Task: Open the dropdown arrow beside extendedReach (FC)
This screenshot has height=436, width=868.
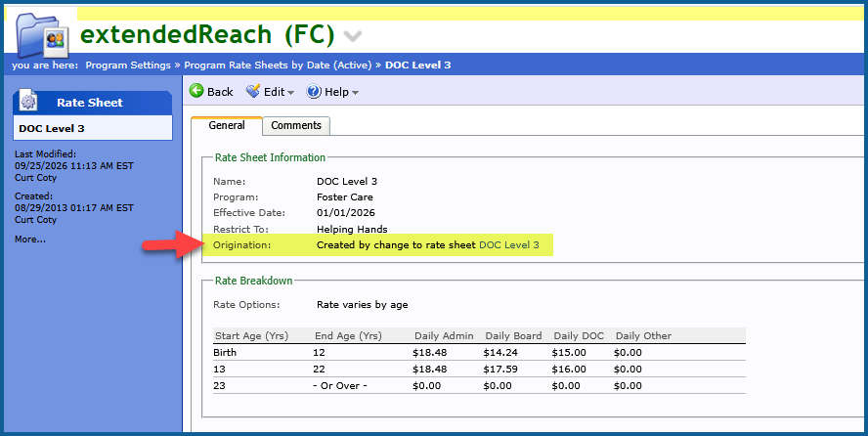Action: tap(353, 36)
